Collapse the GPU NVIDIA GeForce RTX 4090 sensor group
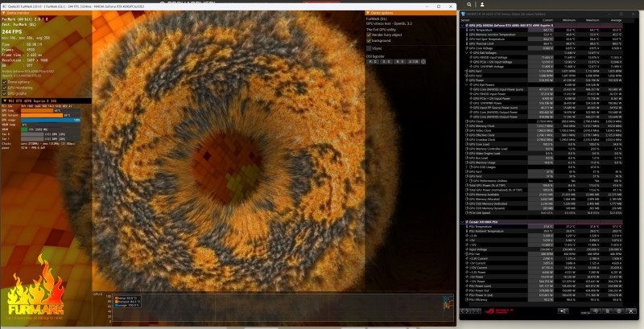 (x=464, y=25)
